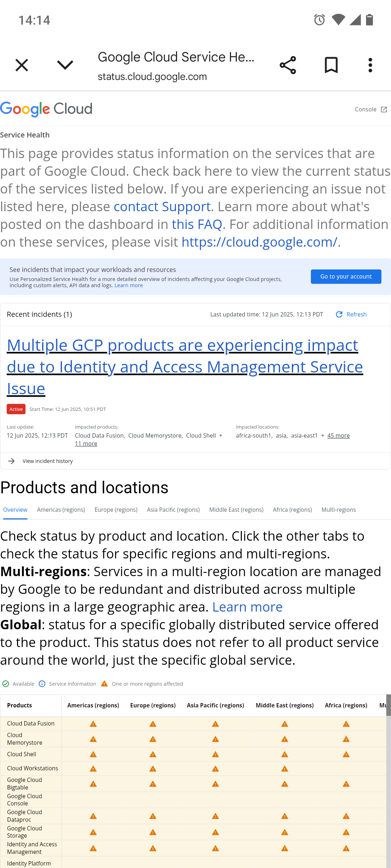Tap the Cloud Workstations product name
391x868 pixels.
33,768
